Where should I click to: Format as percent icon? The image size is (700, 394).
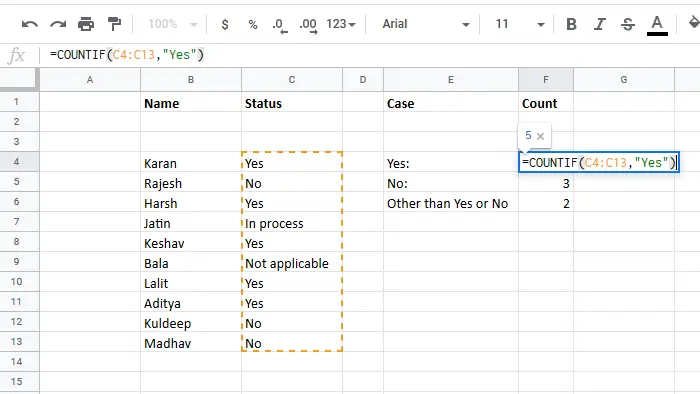[253, 24]
